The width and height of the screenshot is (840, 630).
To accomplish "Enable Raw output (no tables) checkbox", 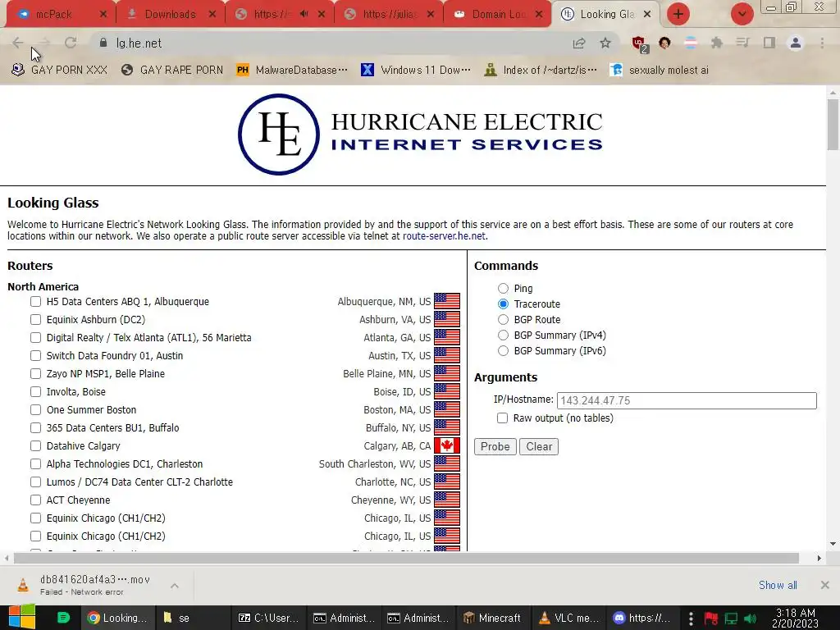I will [x=502, y=418].
